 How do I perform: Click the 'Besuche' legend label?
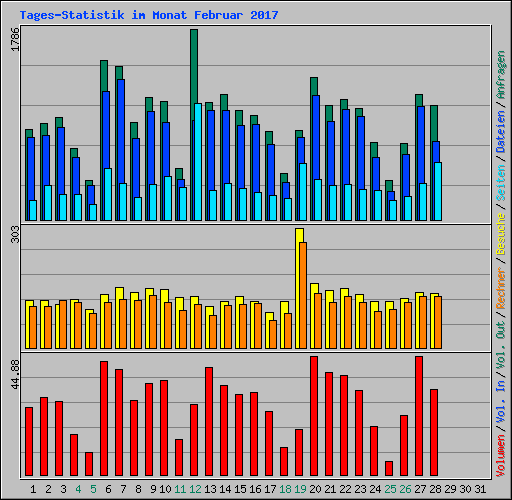pyautogui.click(x=500, y=234)
